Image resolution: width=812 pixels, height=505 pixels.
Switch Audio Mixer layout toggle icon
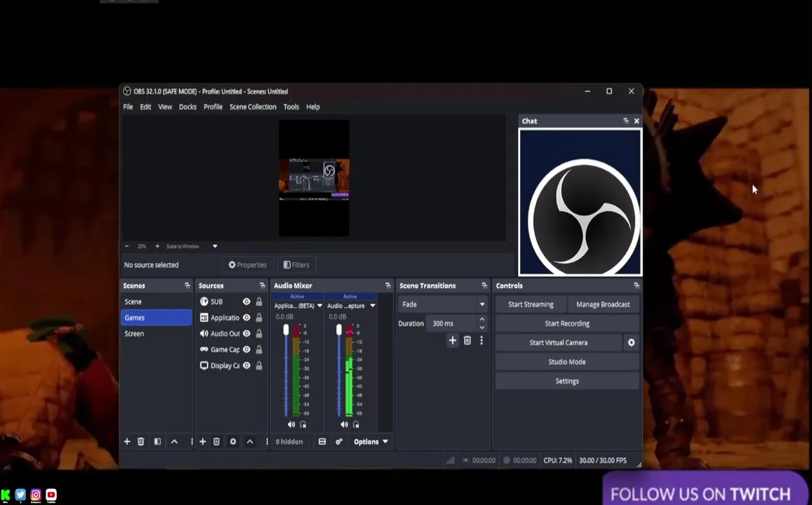pos(322,441)
